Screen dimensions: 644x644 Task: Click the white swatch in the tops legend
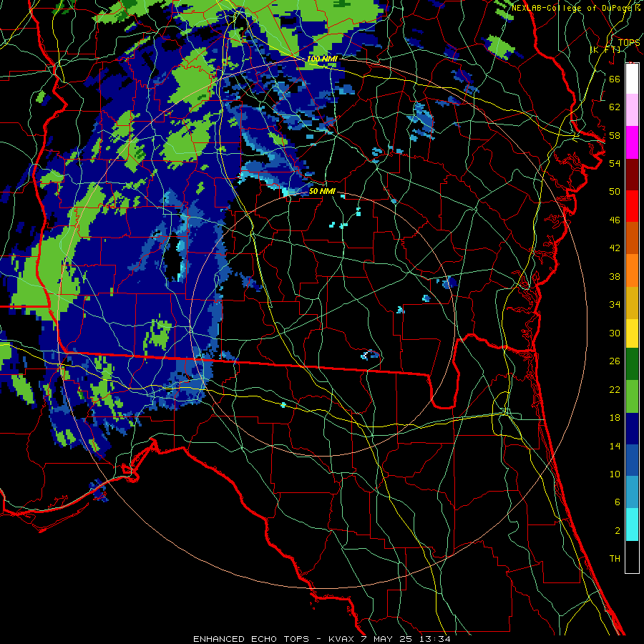click(632, 79)
